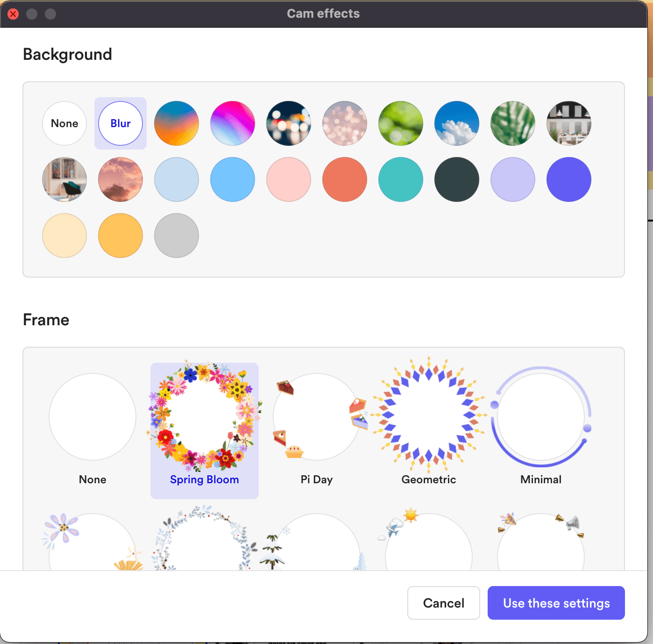
Task: Pick the cozy living room background
Action: click(x=64, y=179)
